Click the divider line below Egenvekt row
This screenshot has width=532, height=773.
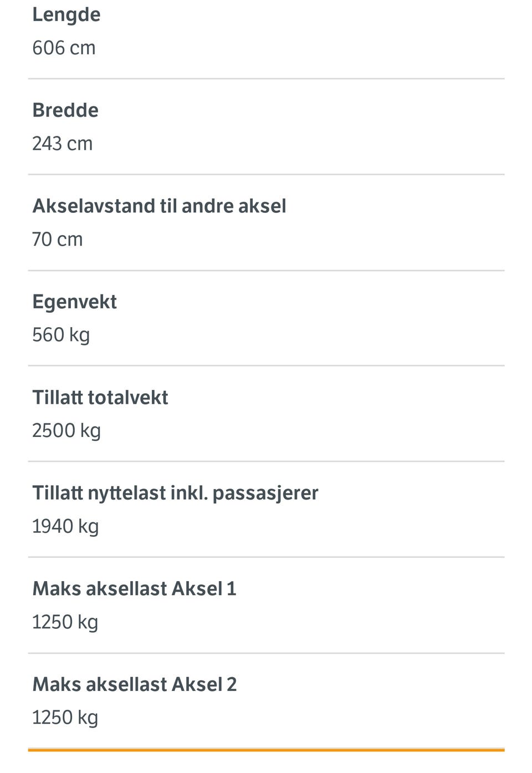tap(266, 365)
